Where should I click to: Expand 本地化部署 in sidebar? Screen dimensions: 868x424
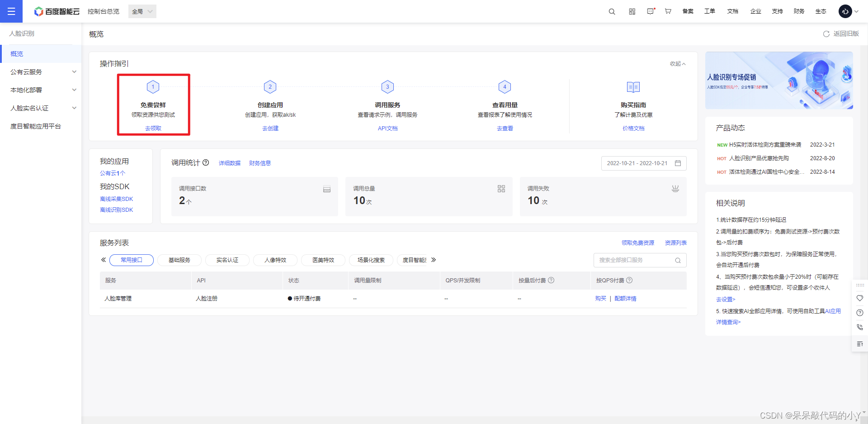41,90
